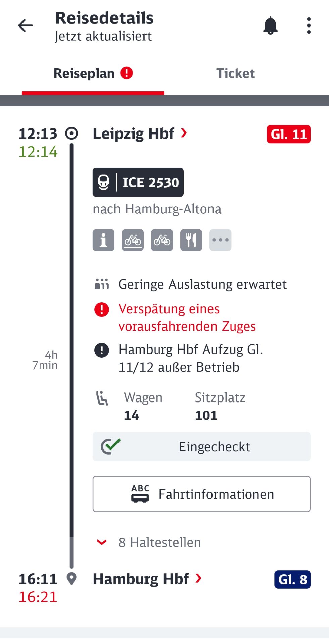Open notifications via the bell icon
This screenshot has width=329, height=644.
270,26
